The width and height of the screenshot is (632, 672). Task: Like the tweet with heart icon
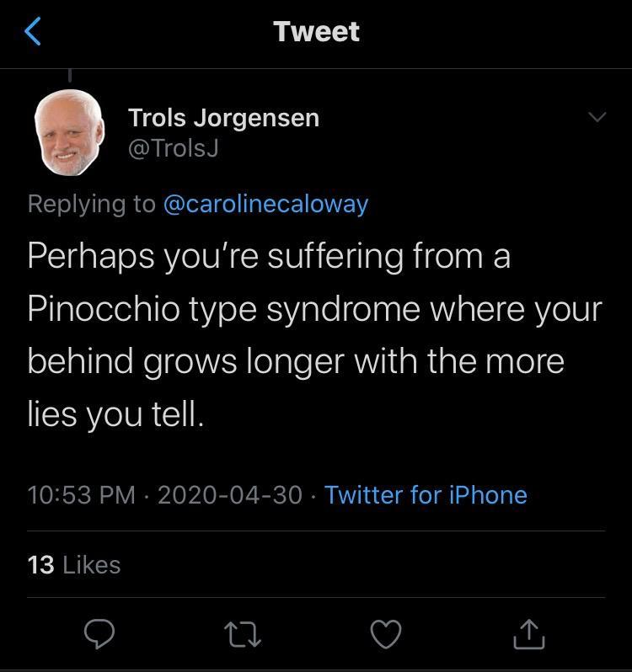(x=387, y=633)
